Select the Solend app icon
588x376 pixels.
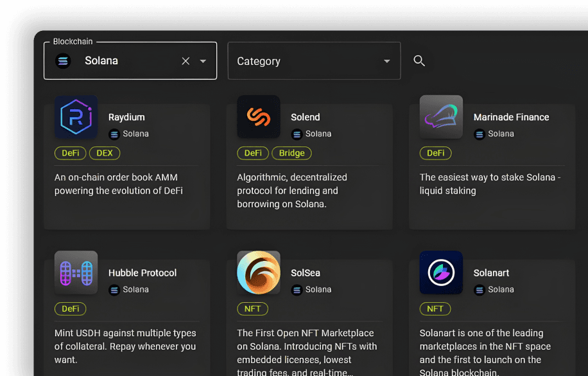258,116
